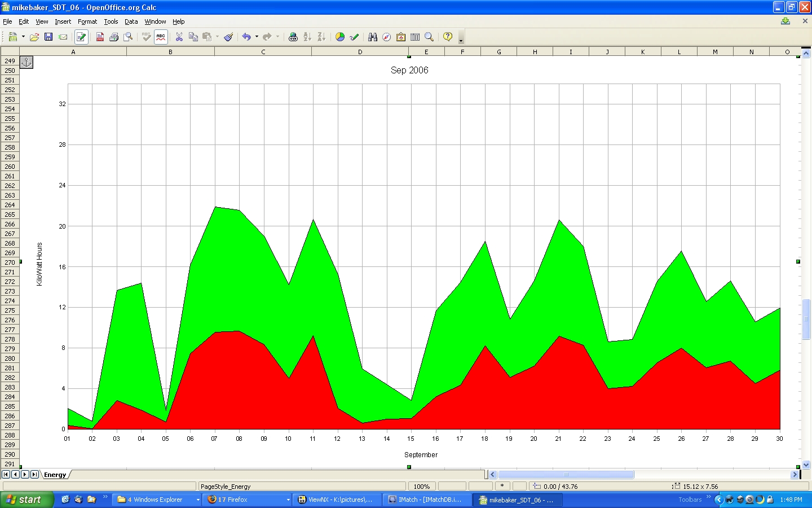Click the Cut scissors icon
Screen dimensions: 812x508
tap(179, 37)
